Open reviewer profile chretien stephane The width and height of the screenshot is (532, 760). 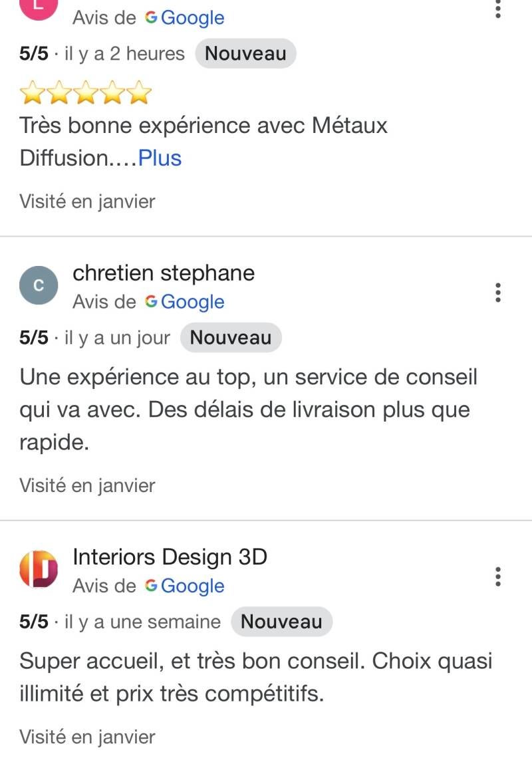pyautogui.click(x=163, y=273)
